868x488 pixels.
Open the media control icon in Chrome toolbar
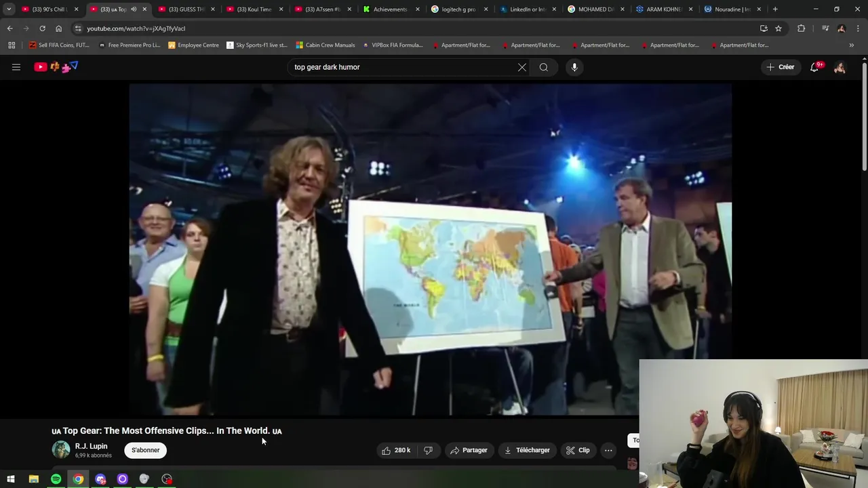pyautogui.click(x=825, y=28)
